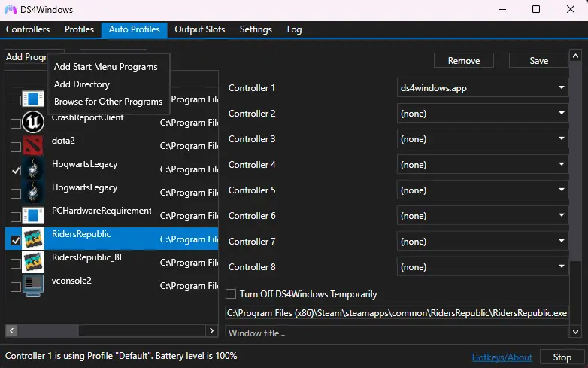The image size is (588, 368).
Task: Open the Controller 6 profile dropdown
Action: (483, 216)
